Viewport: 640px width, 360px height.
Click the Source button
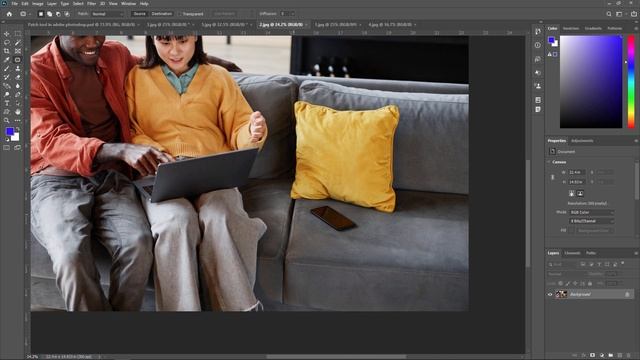point(139,14)
